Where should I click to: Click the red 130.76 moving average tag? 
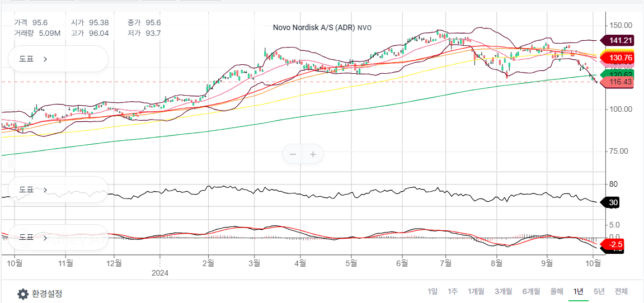coord(620,58)
